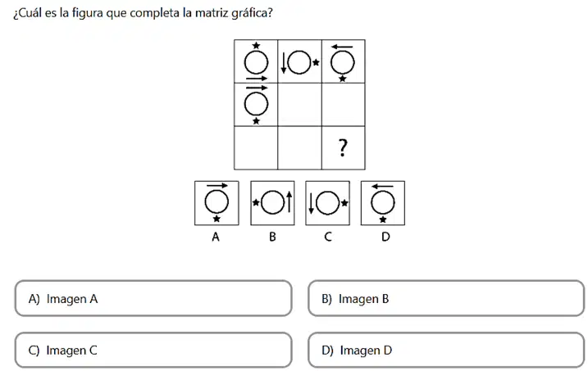Click the question text about matriz gráfica
Viewport: 588px width, 371px height.
(x=143, y=13)
